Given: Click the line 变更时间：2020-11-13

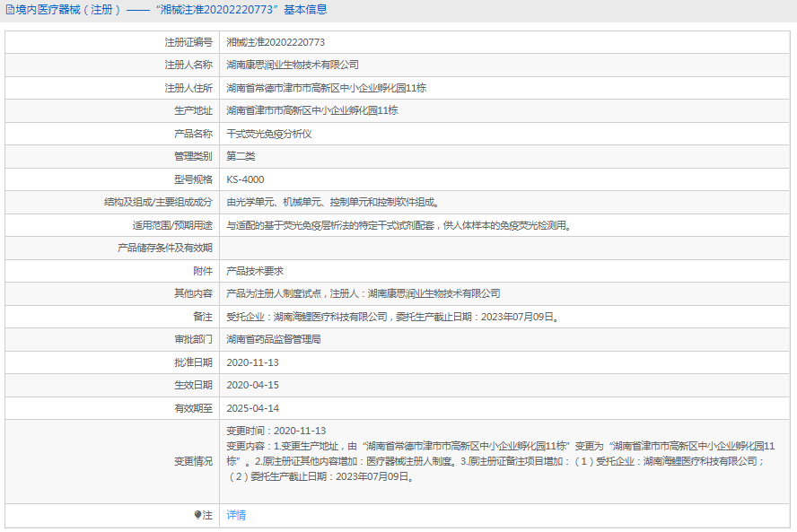Looking at the screenshot, I should tap(276, 431).
